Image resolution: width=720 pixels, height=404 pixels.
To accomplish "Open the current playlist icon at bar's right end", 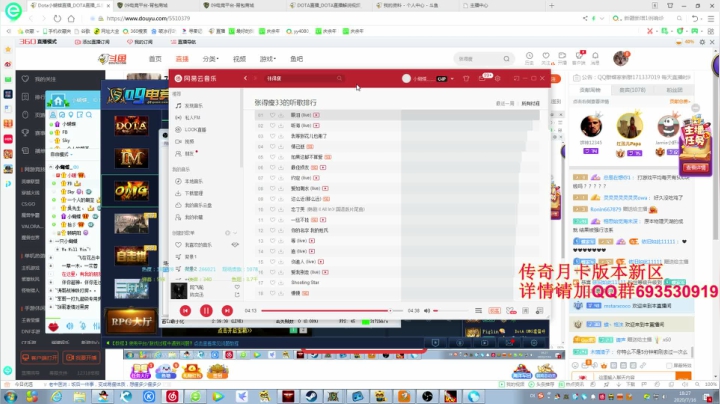I will pyautogui.click(x=540, y=311).
